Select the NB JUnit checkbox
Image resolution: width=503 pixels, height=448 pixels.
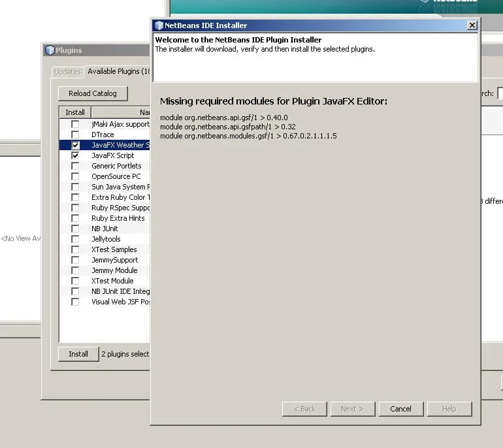click(x=75, y=229)
